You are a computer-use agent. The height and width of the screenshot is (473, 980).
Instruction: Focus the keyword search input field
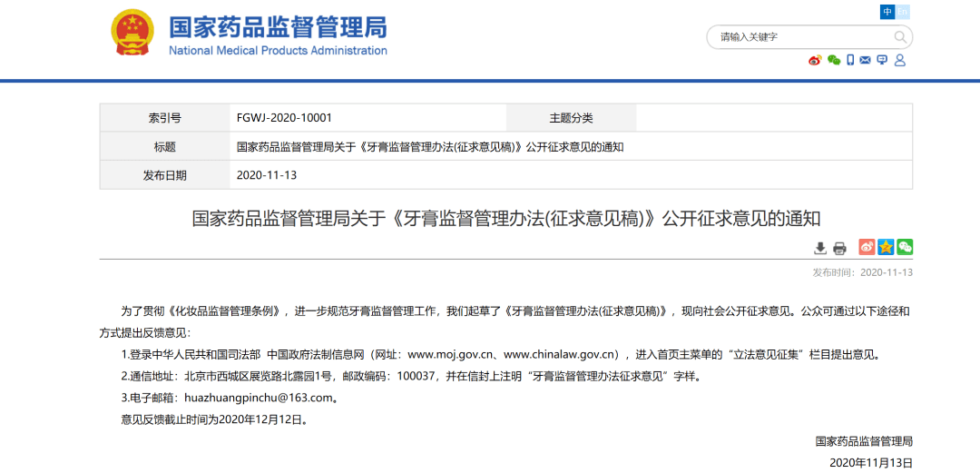click(799, 37)
